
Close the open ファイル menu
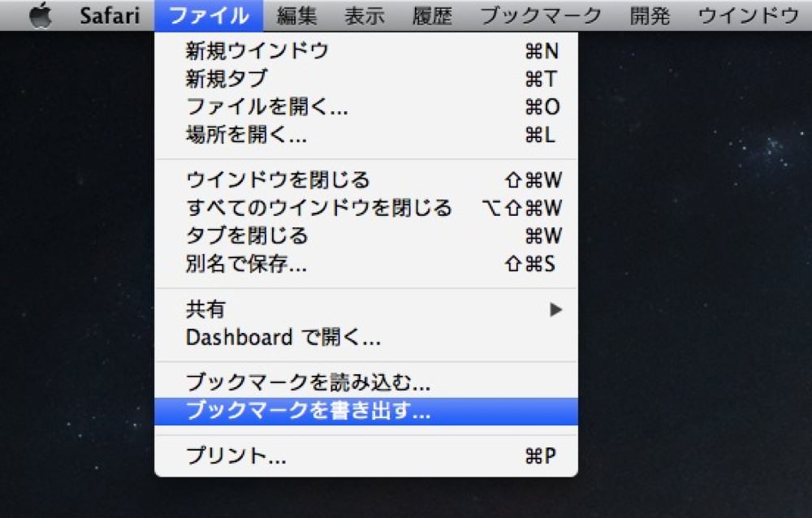(209, 15)
